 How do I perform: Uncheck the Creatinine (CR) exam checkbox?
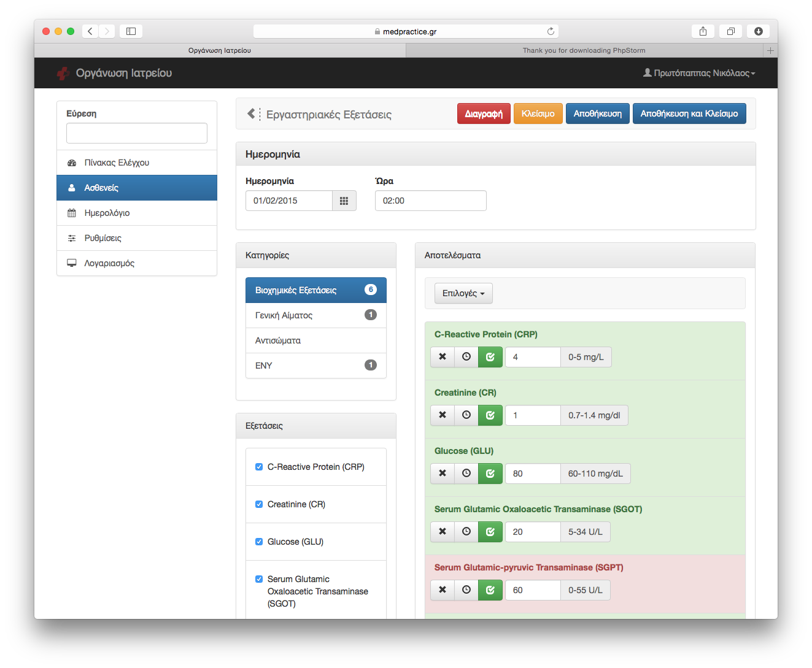tap(259, 504)
